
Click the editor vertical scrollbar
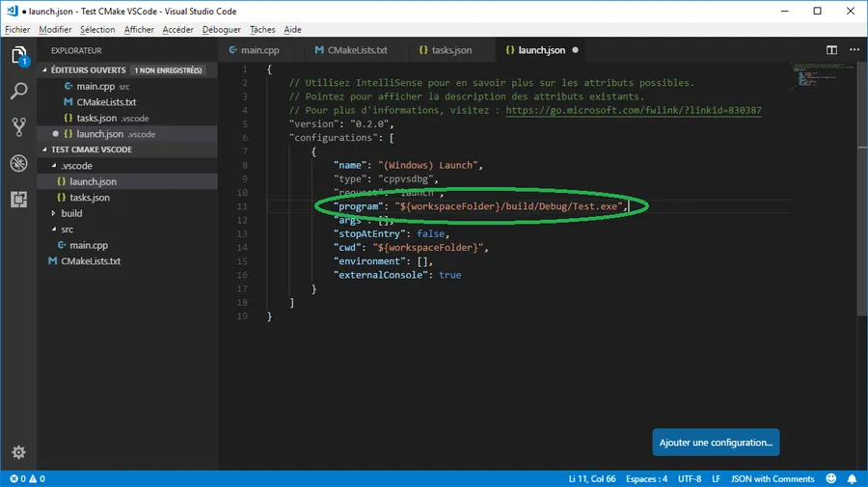point(862,188)
